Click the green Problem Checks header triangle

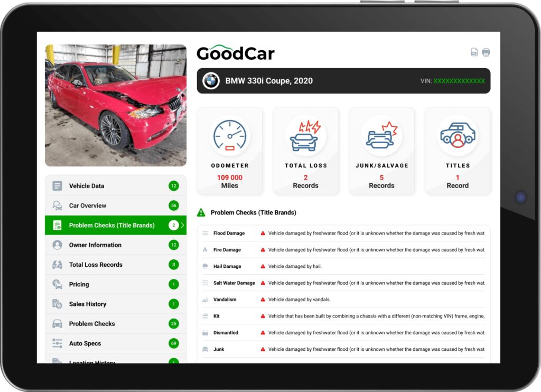point(201,213)
